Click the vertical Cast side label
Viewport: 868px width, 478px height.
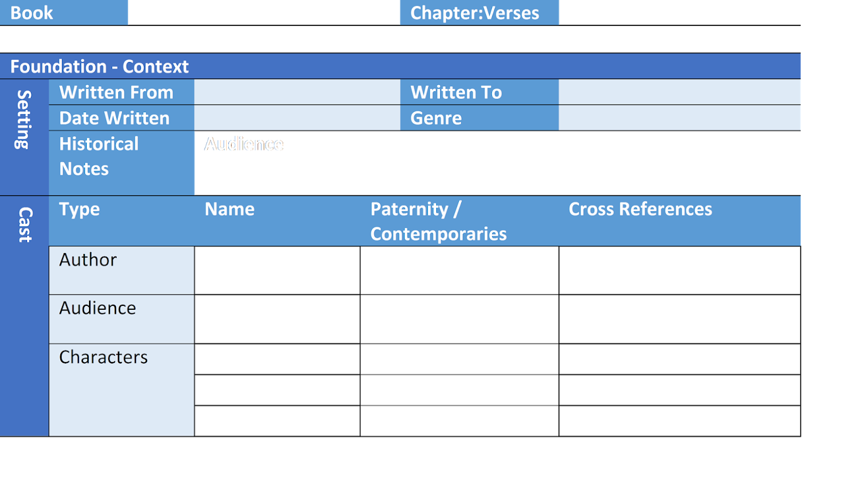(x=25, y=225)
